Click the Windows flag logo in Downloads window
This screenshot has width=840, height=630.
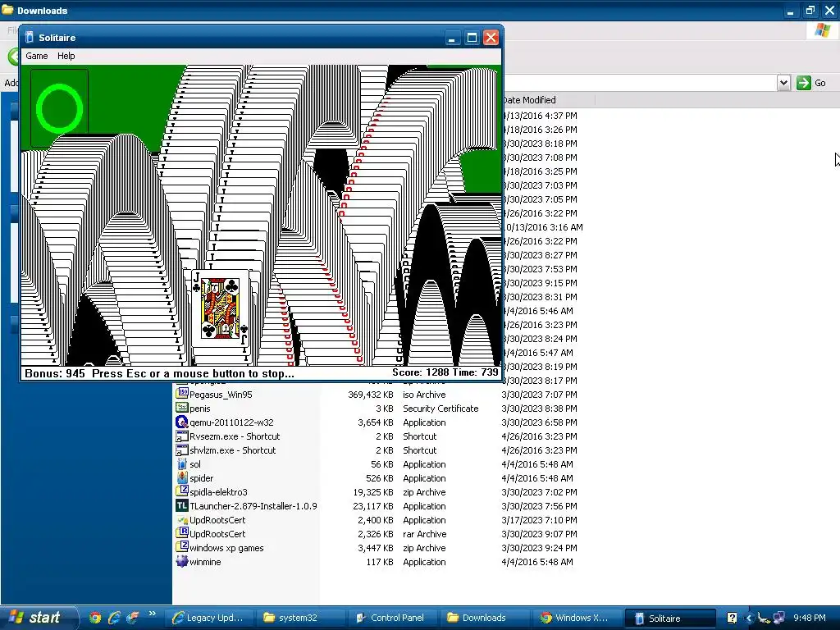pos(822,30)
